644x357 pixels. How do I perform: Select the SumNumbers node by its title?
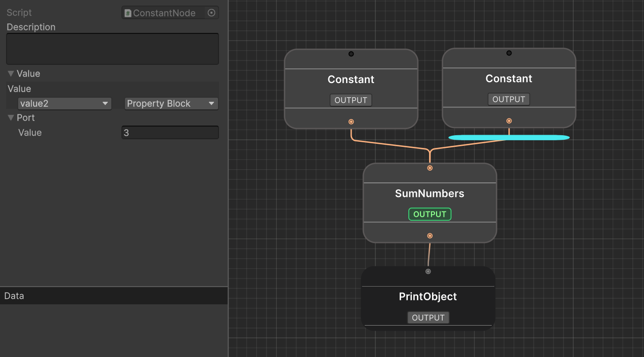coord(430,193)
